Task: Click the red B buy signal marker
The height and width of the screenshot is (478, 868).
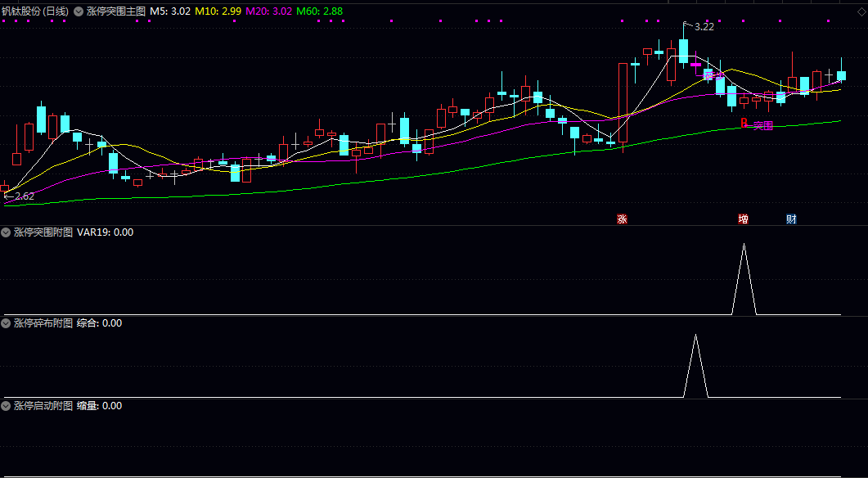Action: coord(744,123)
